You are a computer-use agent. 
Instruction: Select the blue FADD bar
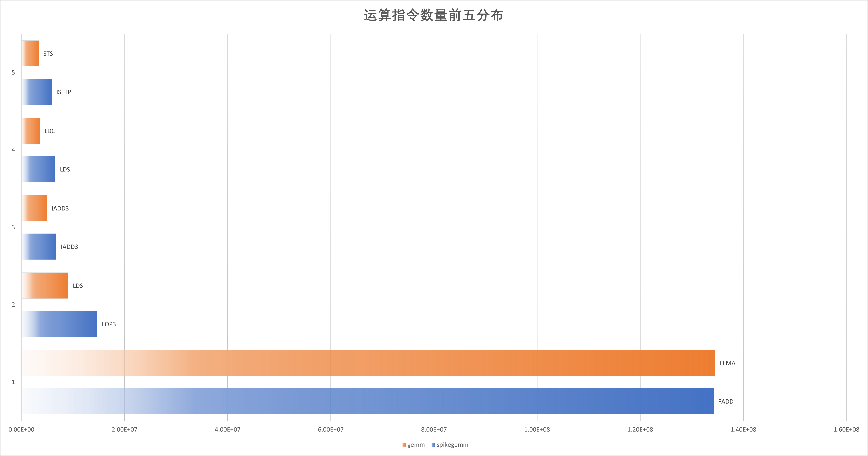coord(368,401)
